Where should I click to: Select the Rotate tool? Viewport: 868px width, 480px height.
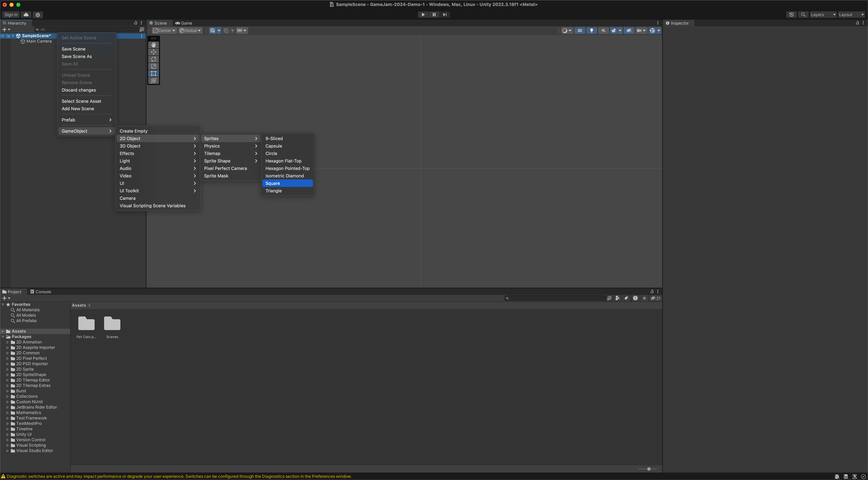pyautogui.click(x=154, y=59)
